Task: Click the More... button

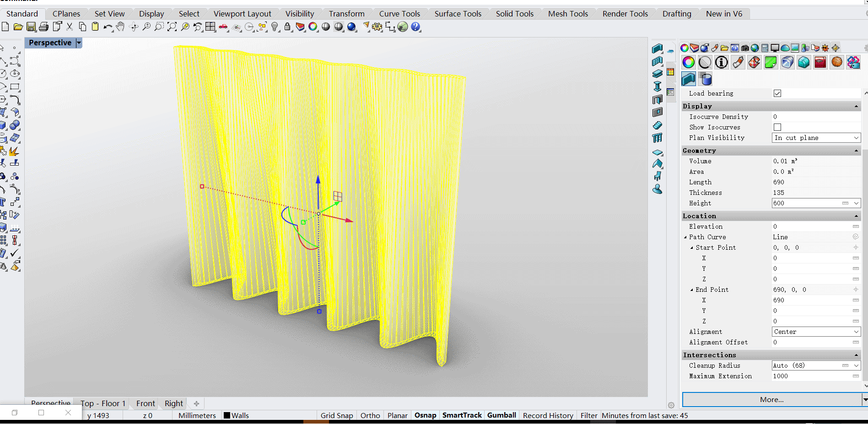Action: pos(771,399)
